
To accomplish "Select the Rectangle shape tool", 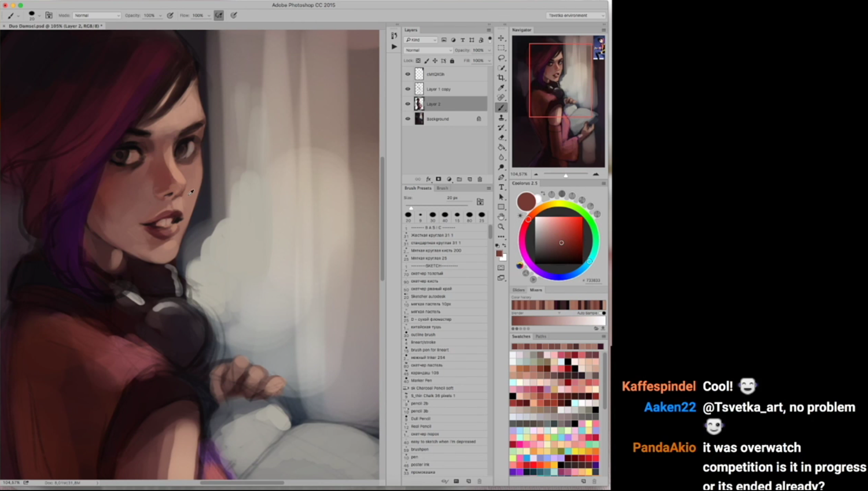I will tap(501, 206).
